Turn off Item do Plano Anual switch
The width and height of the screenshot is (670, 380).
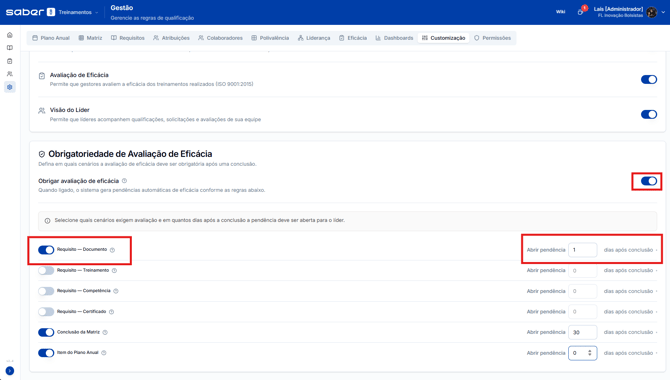(46, 353)
